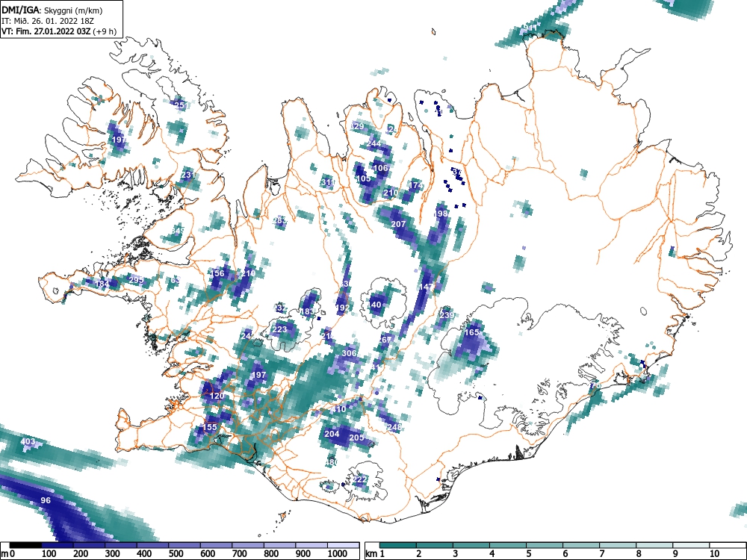
Task: Click the map value 248
Action: (x=395, y=427)
